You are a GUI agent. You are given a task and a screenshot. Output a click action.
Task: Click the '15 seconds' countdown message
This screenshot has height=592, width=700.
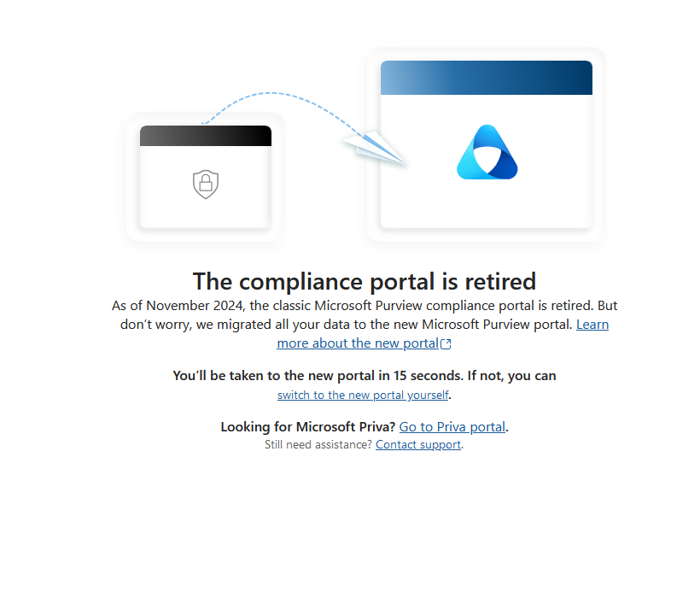[365, 376]
